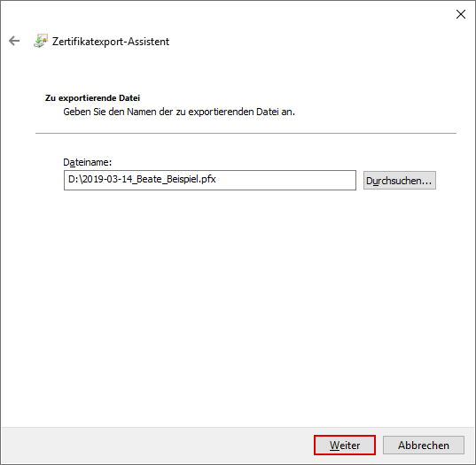Click the D:\ drive prefix in filename
This screenshot has height=465, width=476.
75,179
